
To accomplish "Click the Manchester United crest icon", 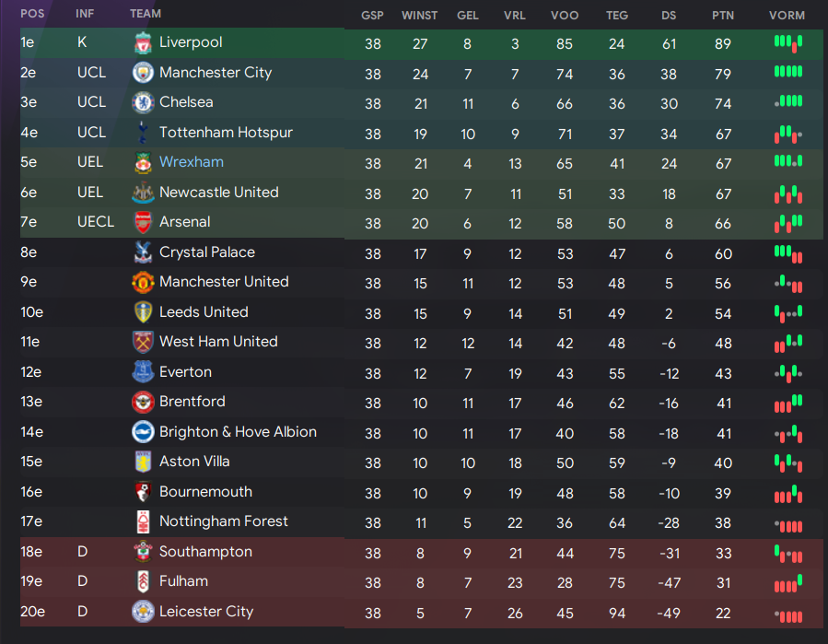I will coord(143,282).
